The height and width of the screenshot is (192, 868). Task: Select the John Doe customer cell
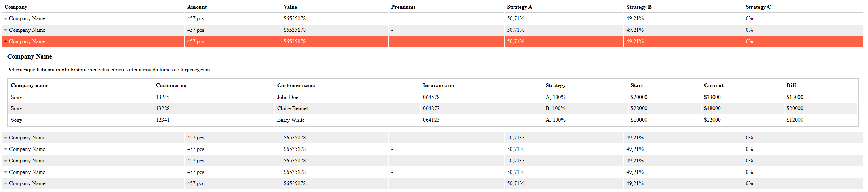coord(288,97)
